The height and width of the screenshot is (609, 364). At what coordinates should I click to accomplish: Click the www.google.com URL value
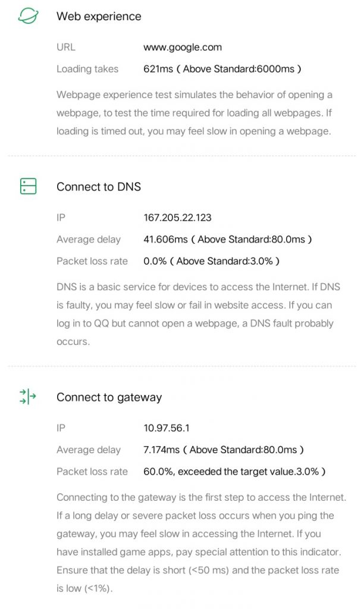(x=183, y=48)
